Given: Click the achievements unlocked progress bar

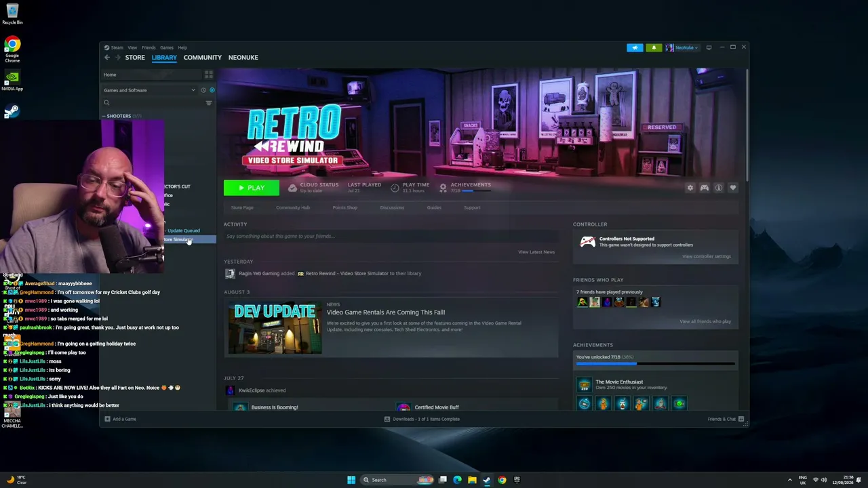Looking at the screenshot, I should (x=655, y=364).
